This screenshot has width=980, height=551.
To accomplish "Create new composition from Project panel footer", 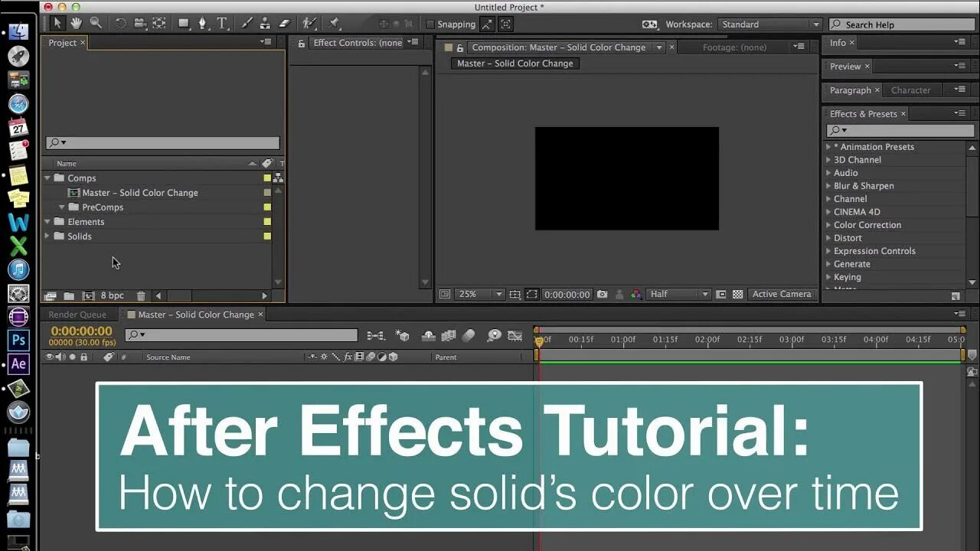I will [88, 295].
